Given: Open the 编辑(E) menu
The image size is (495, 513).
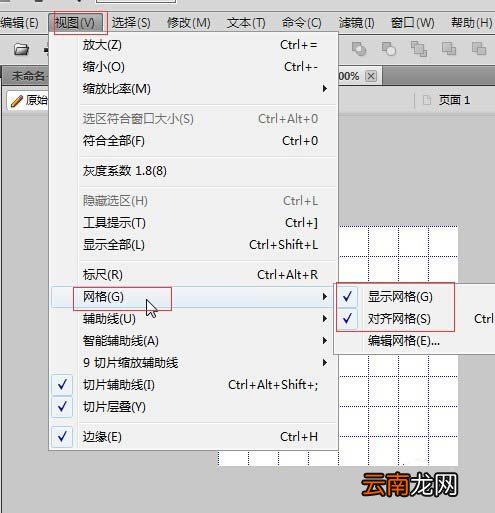Looking at the screenshot, I should (19, 23).
